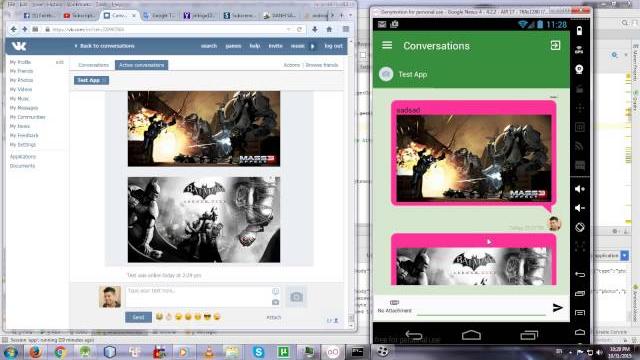Click Firefox back arrow
The image size is (640, 360).
click(14, 29)
